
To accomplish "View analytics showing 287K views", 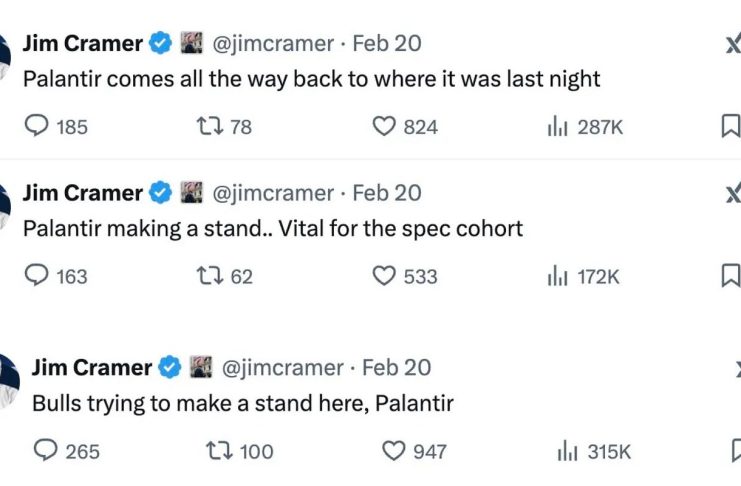I will click(x=557, y=127).
